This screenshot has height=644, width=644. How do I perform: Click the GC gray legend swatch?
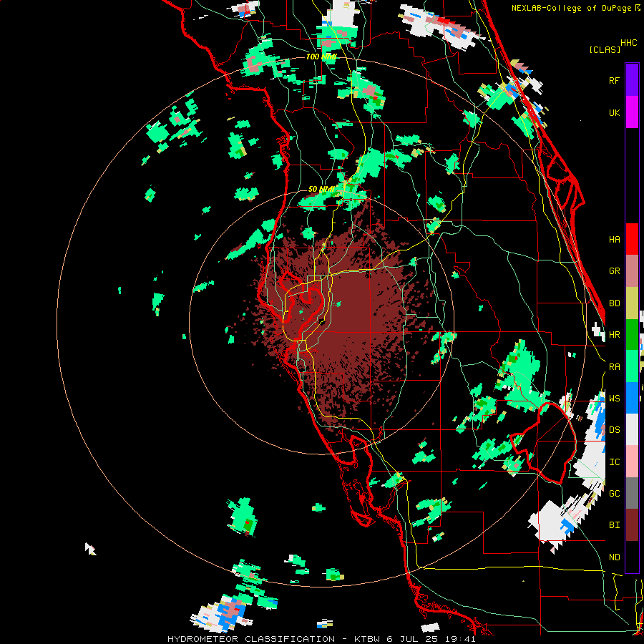pos(632,493)
